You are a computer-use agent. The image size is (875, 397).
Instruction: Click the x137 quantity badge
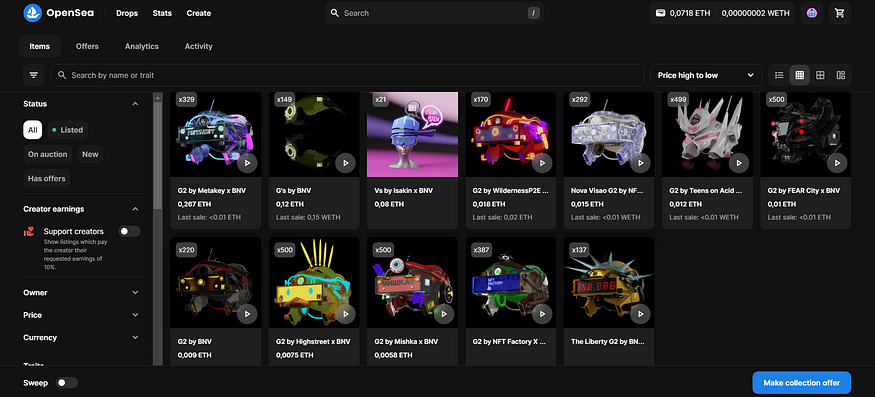(x=580, y=250)
